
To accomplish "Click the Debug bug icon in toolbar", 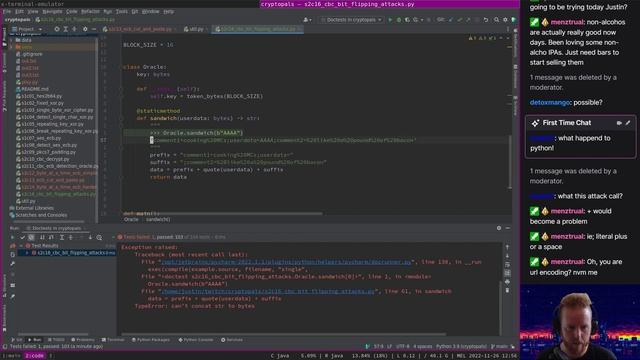I will coord(399,20).
